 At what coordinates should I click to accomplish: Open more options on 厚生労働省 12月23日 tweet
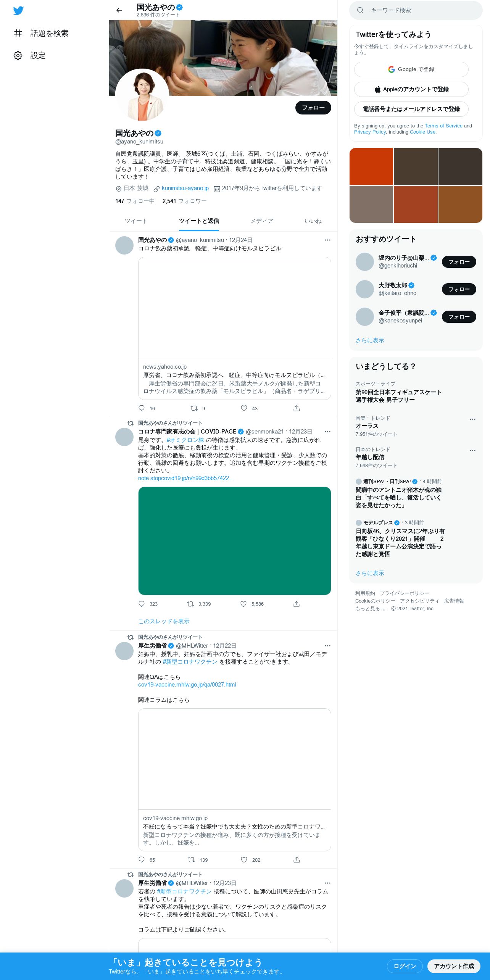pyautogui.click(x=327, y=883)
